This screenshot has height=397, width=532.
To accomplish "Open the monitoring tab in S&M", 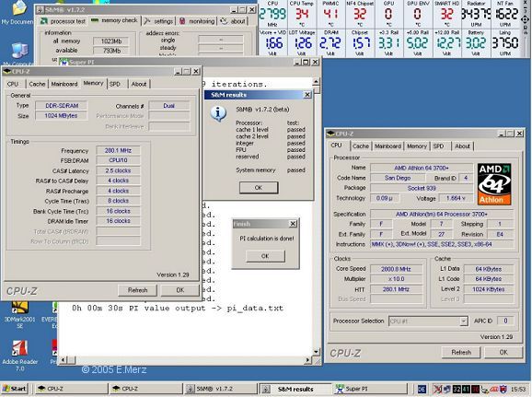I will (197, 21).
